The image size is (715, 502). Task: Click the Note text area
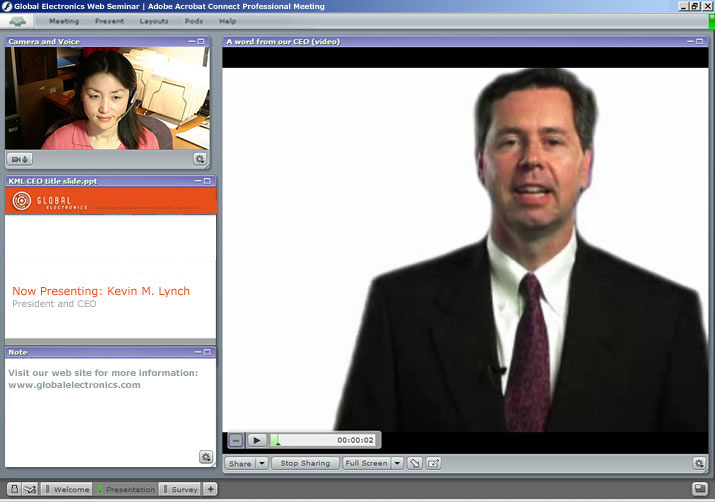coord(110,413)
